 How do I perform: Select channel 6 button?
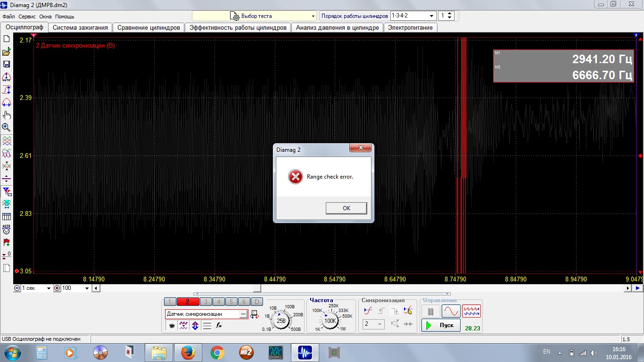pyautogui.click(x=244, y=302)
